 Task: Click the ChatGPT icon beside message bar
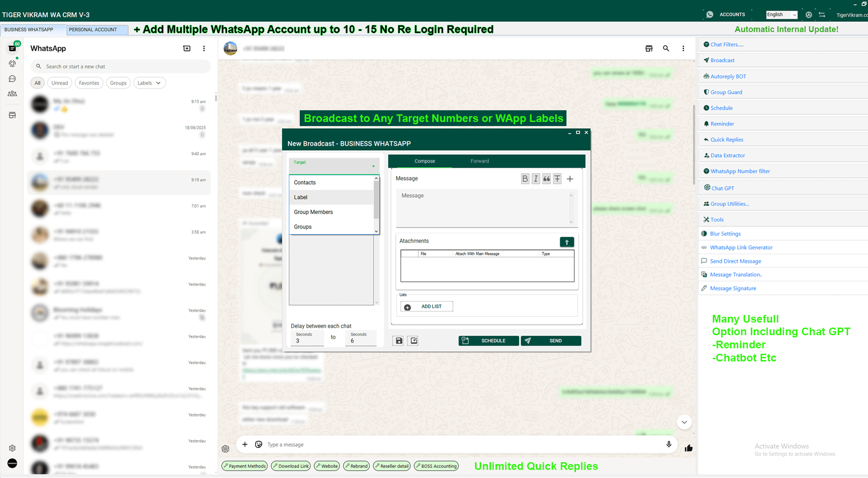pyautogui.click(x=226, y=449)
